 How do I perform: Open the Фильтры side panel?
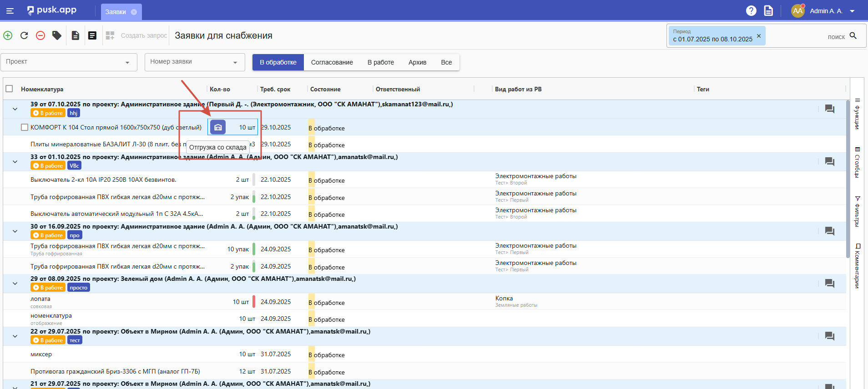857,211
